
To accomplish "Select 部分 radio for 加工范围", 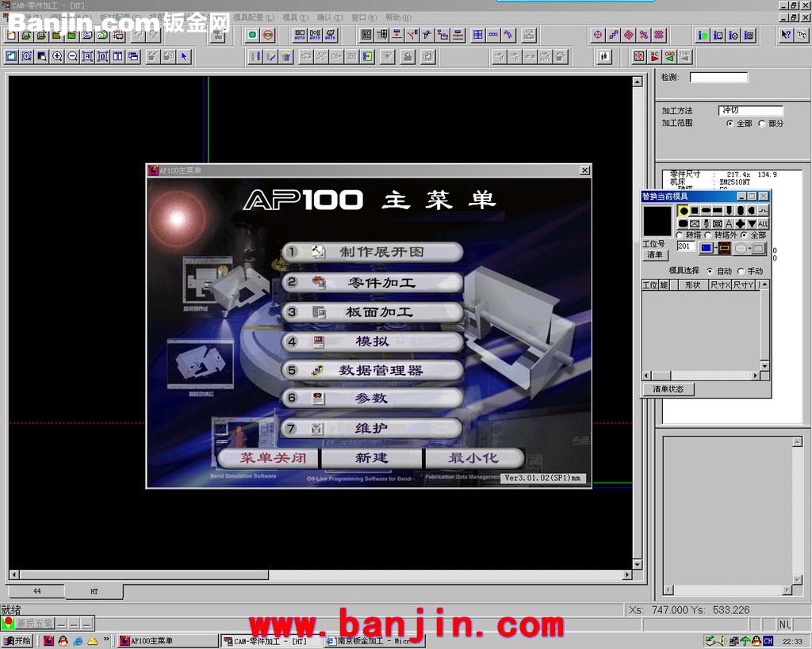I will tap(762, 123).
